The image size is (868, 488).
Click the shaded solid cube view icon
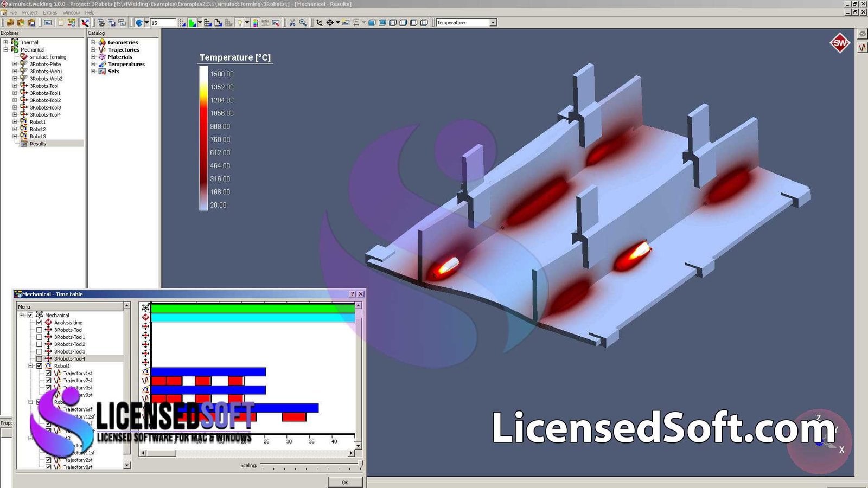(x=372, y=23)
